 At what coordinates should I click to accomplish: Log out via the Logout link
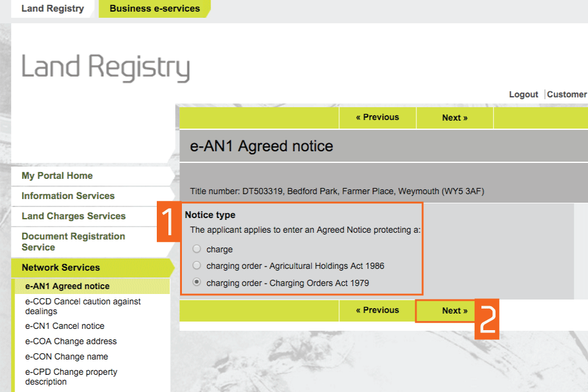click(523, 94)
